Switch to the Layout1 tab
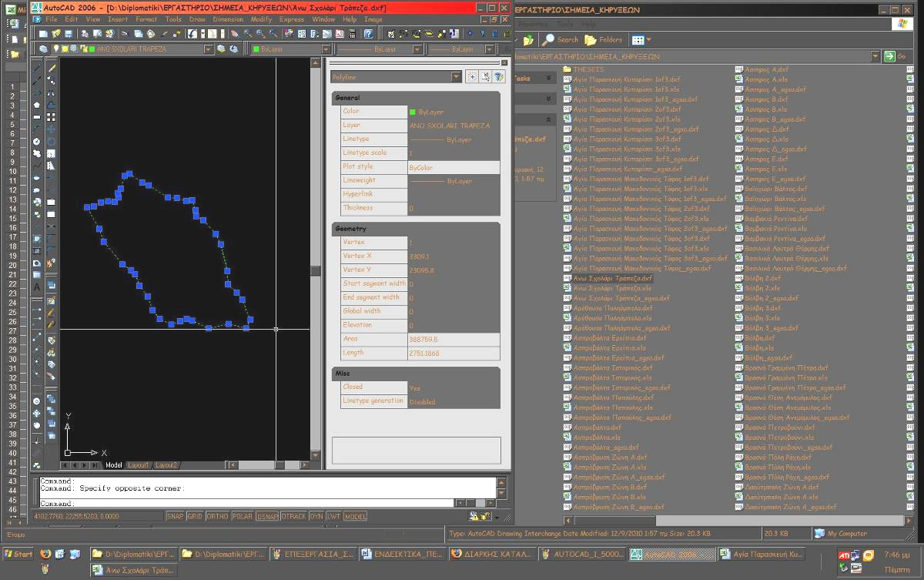The image size is (924, 580). [x=139, y=465]
